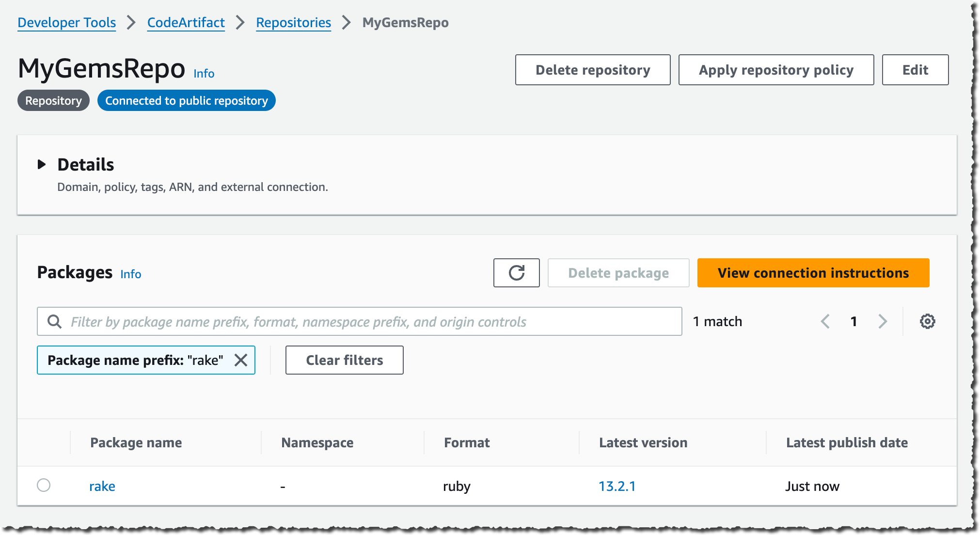Remove the rake prefix filter with X

tap(241, 360)
